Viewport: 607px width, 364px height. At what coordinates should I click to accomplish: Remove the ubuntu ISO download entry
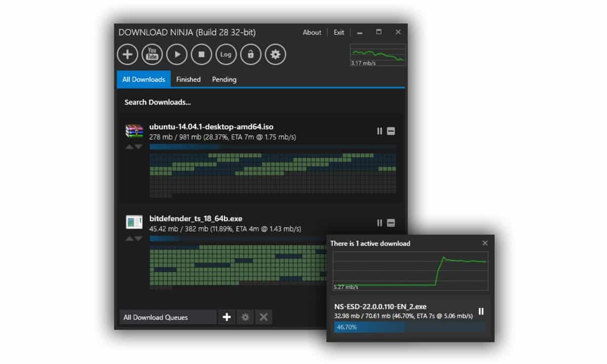pyautogui.click(x=391, y=131)
